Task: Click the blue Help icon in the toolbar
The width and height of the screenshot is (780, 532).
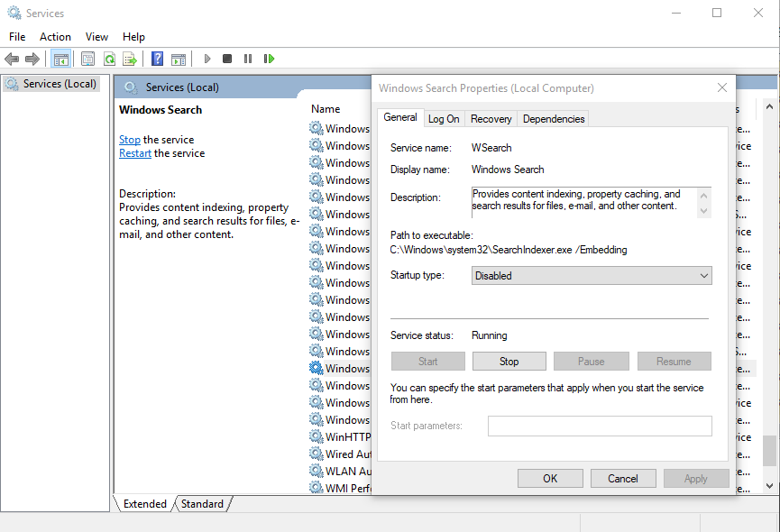Action: (x=157, y=59)
